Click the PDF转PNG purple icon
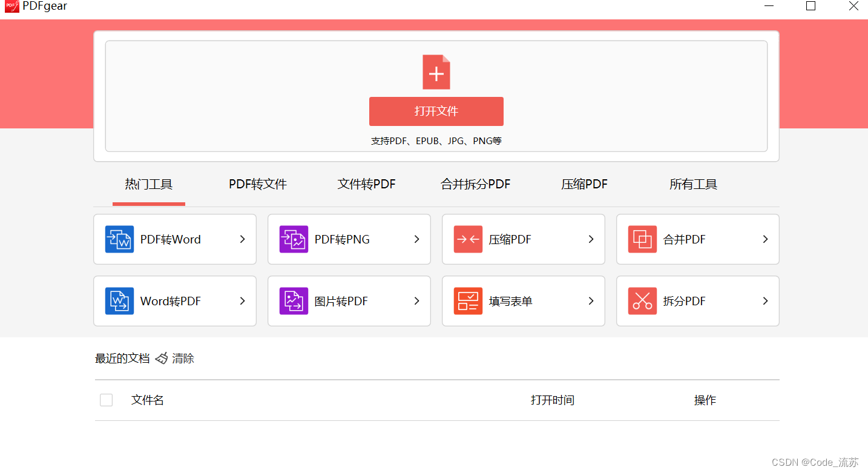This screenshot has height=473, width=868. coord(294,239)
